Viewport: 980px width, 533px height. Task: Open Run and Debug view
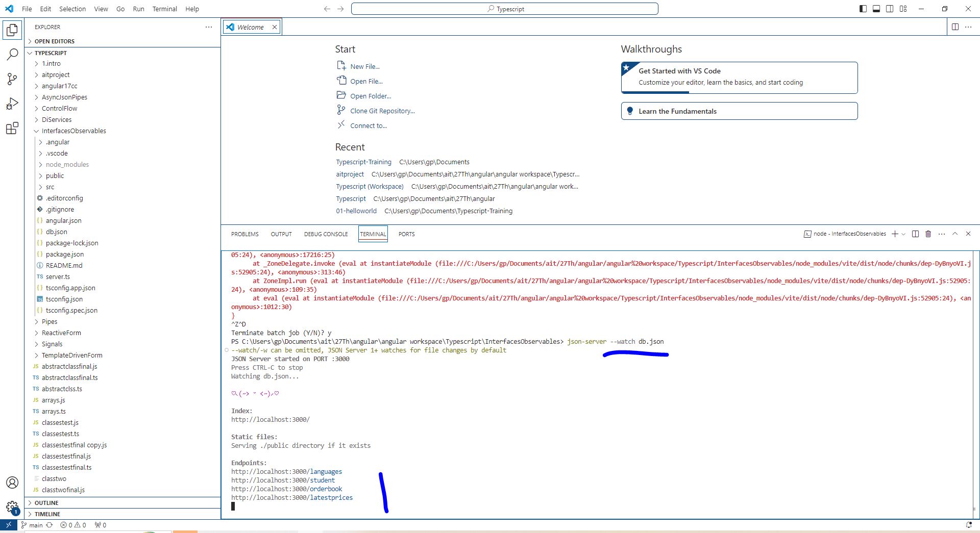pyautogui.click(x=12, y=104)
